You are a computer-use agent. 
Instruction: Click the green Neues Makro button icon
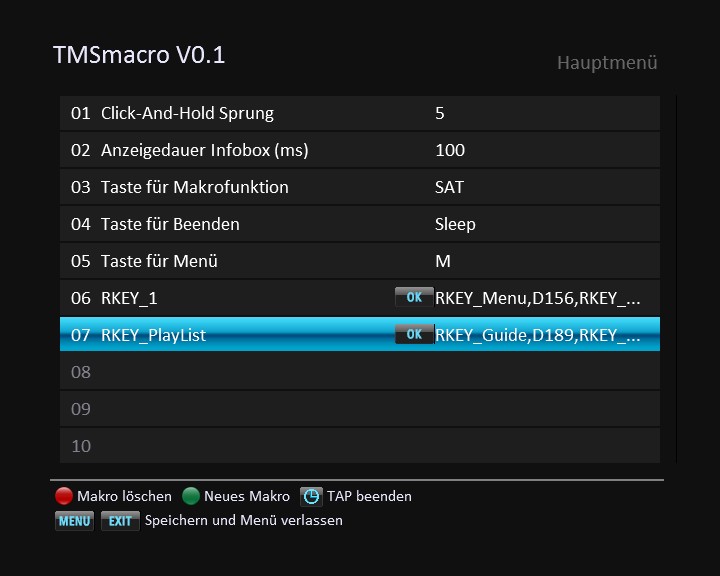click(x=191, y=496)
